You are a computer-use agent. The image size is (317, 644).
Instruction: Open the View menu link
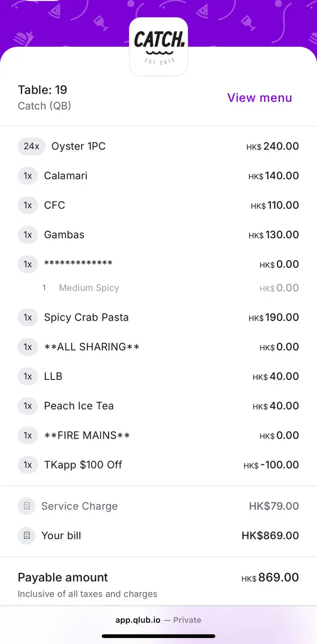click(x=259, y=98)
